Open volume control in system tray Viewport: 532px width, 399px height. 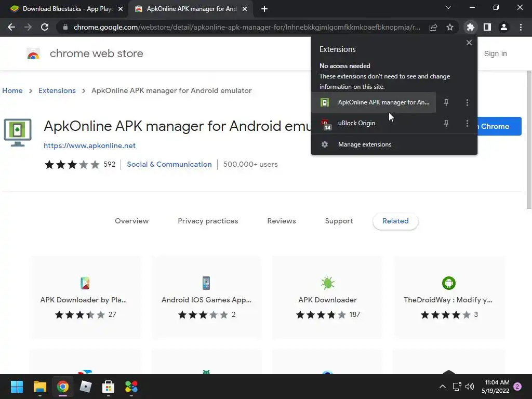coord(470,387)
